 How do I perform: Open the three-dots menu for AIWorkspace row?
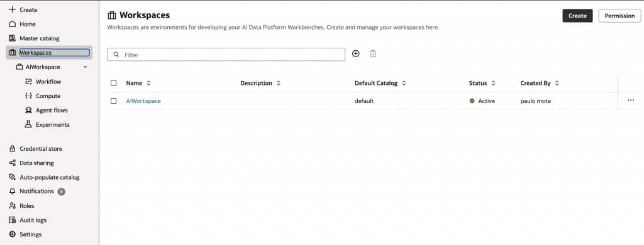tap(631, 101)
